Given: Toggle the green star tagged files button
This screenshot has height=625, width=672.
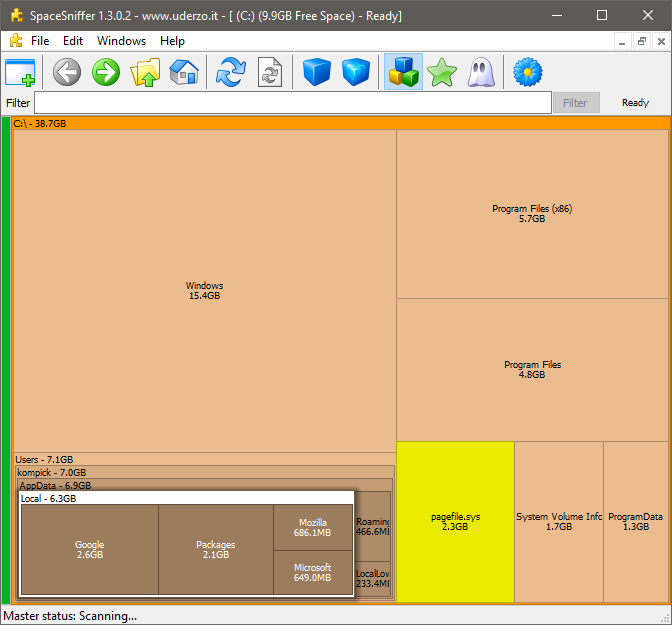Looking at the screenshot, I should tap(442, 72).
